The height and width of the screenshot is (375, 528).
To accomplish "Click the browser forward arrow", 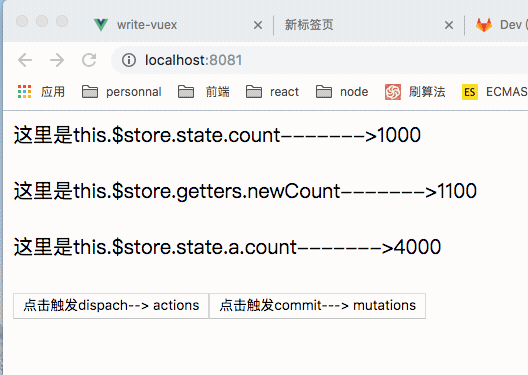I will point(57,60).
